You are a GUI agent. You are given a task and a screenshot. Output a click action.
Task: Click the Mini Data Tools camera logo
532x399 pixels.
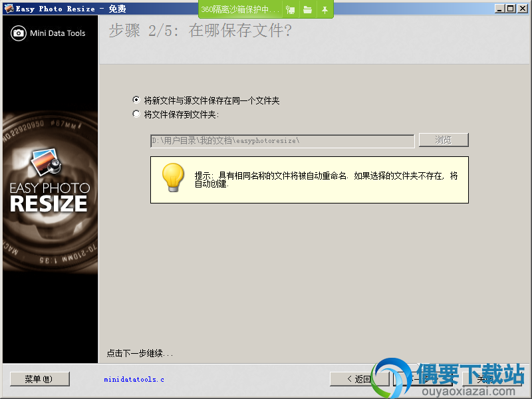coord(19,33)
